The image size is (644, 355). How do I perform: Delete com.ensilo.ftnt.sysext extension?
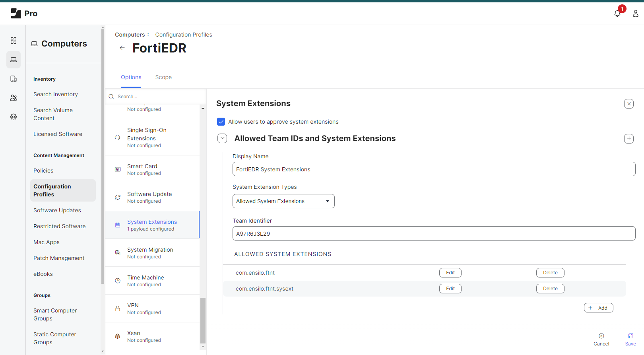550,289
